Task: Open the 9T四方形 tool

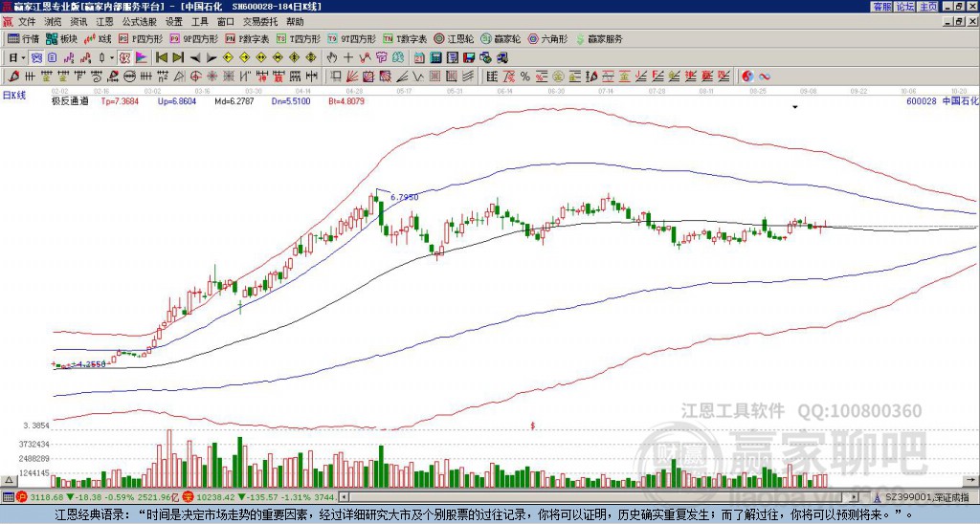Action: coord(352,38)
